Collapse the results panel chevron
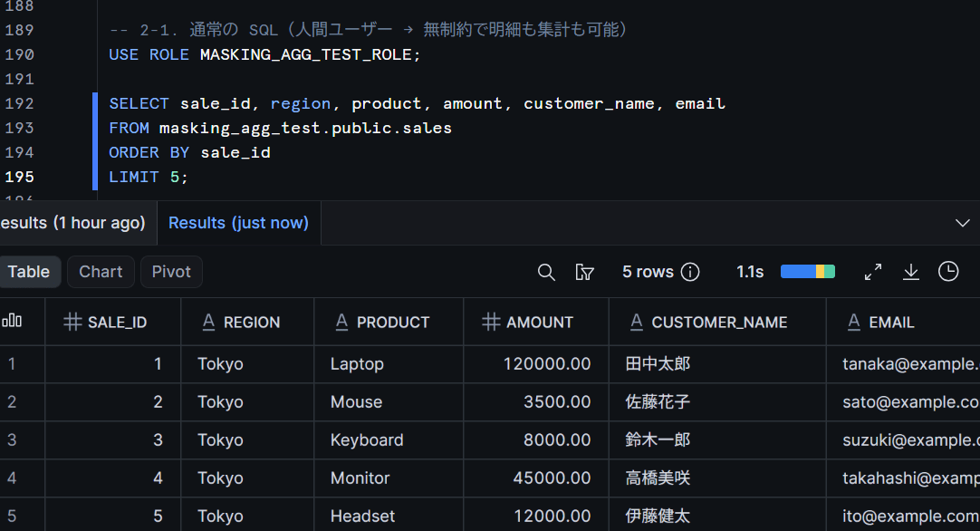The image size is (980, 531). coord(963,223)
